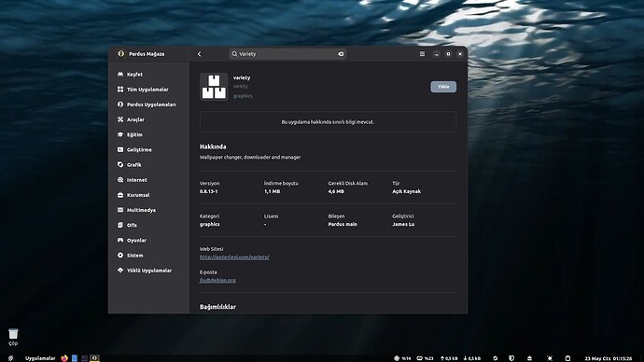This screenshot has width=644, height=362.
Task: Open the hamburger menu in the header
Action: (422, 54)
